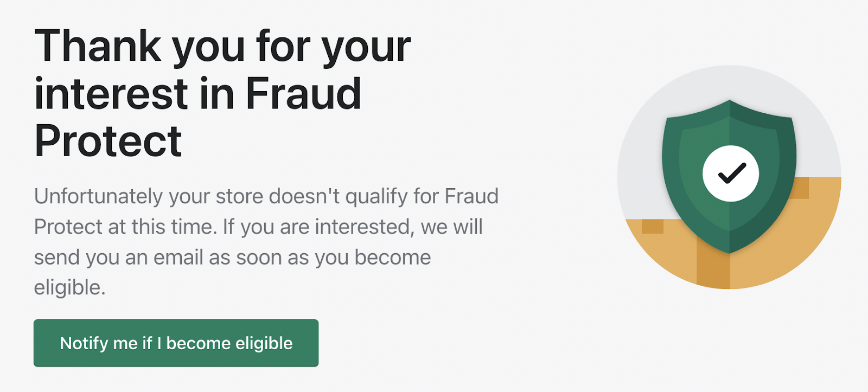Click the small brown label on box's left side
The height and width of the screenshot is (392, 868).
(x=653, y=227)
